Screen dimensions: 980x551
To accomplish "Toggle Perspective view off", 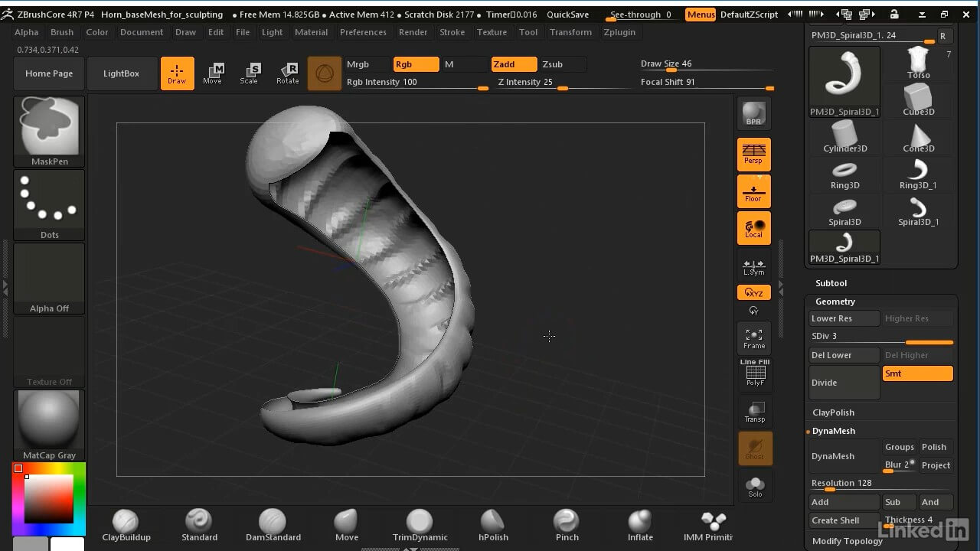I will tap(754, 154).
